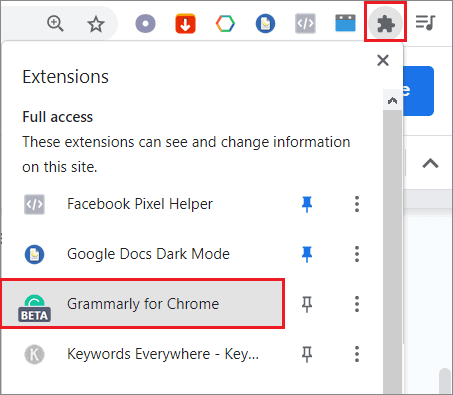
Task: Click the Facebook Pixel Helper toolbar icon
Action: 305,24
